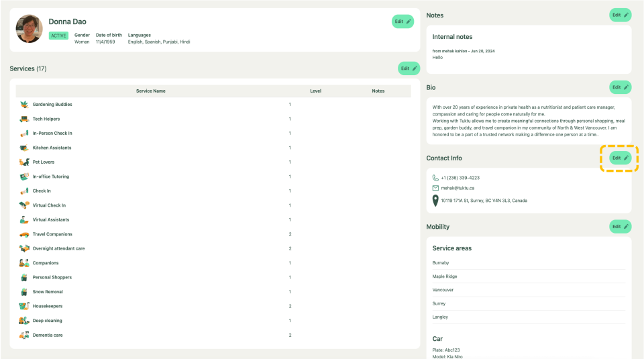Click the phone icon in Contact Info
644x359 pixels.
tap(435, 178)
